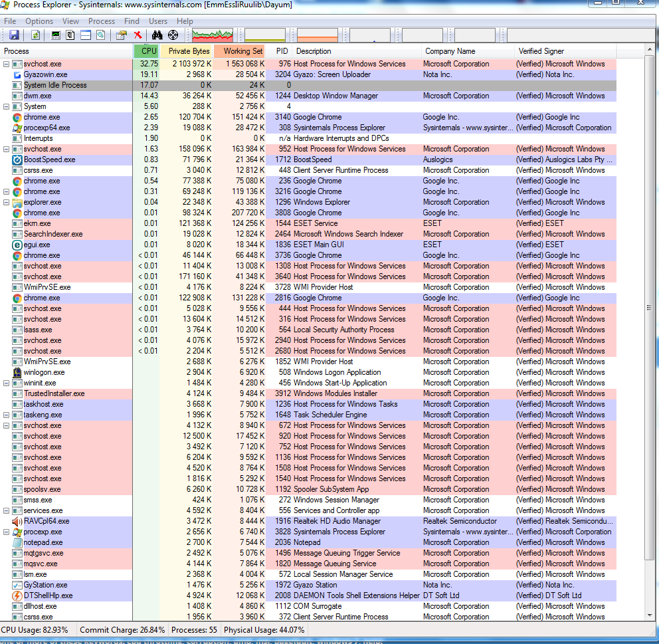The width and height of the screenshot is (659, 644).
Task: Open the File menu
Action: point(10,21)
